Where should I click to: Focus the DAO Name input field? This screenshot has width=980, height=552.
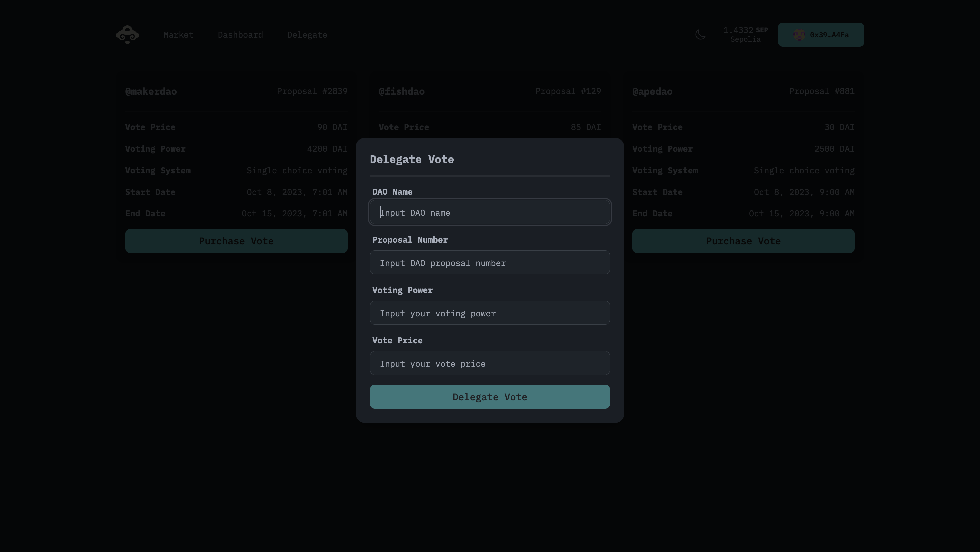click(x=490, y=212)
